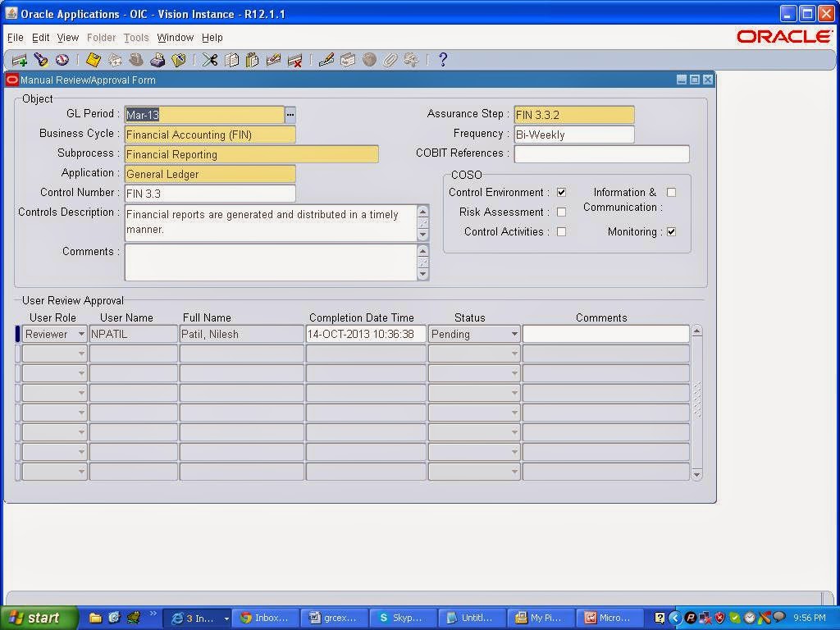Open the File menu

click(16, 38)
